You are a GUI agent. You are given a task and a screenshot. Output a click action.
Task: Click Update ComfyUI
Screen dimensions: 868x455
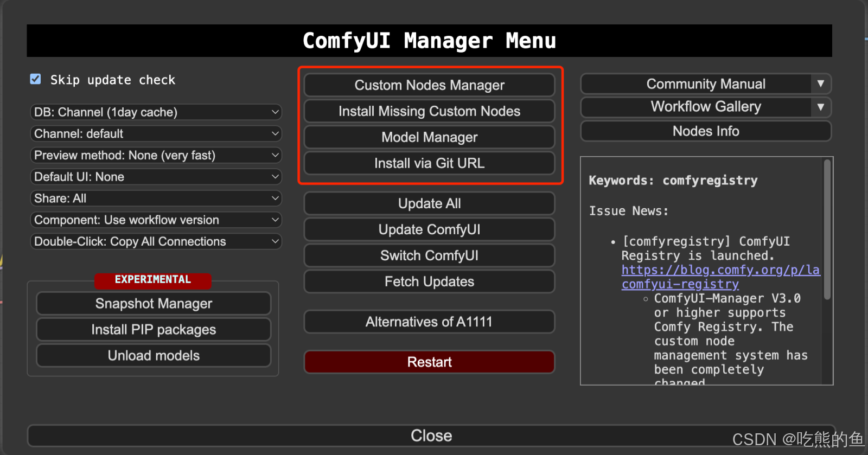click(429, 229)
